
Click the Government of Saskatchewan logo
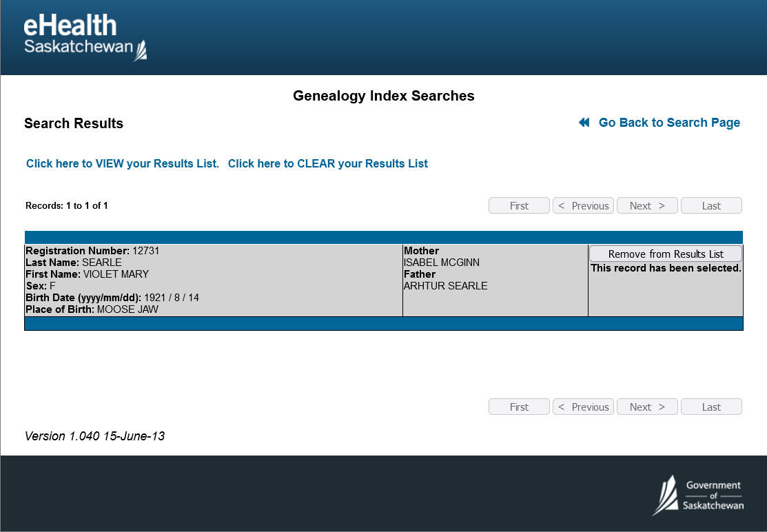[x=697, y=495]
